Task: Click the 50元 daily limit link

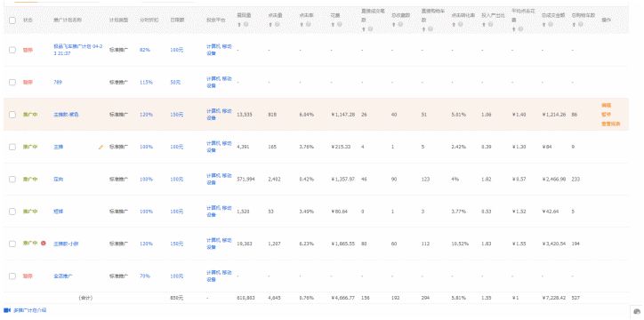Action: [x=175, y=82]
